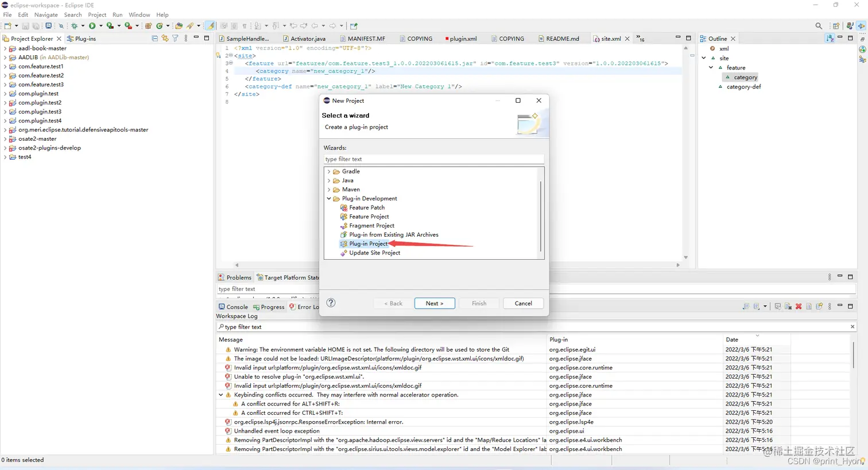Viewport: 868px width, 470px height.
Task: Show hidden editor tabs list
Action: click(641, 38)
